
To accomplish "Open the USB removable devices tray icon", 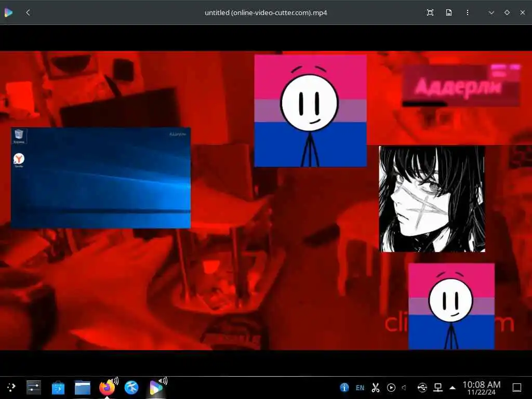I will 422,388.
